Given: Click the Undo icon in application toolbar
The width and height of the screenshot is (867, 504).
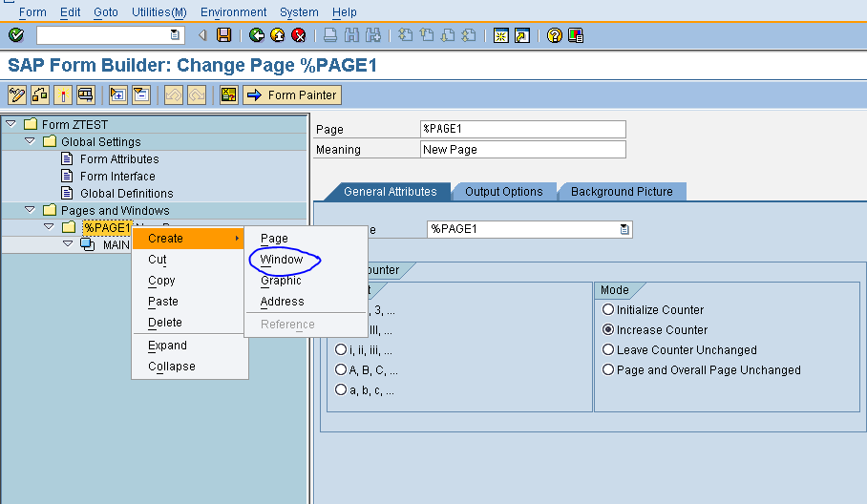Looking at the screenshot, I should (173, 95).
